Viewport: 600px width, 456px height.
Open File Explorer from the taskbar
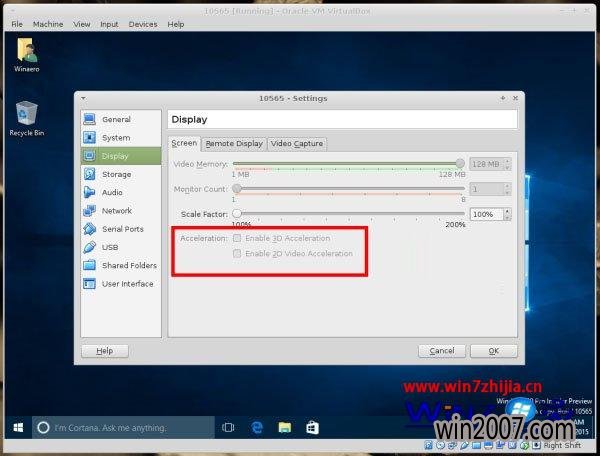click(x=285, y=427)
